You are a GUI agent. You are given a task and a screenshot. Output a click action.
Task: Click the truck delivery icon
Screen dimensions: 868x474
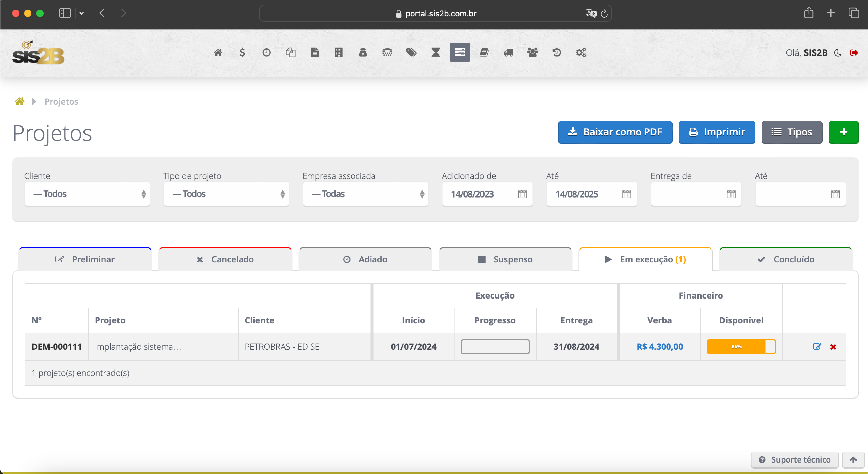[509, 53]
